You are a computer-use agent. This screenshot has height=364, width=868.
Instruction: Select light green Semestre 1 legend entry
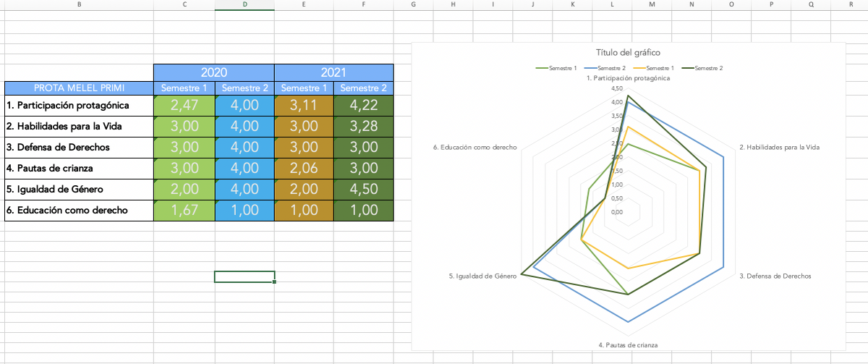tap(556, 68)
